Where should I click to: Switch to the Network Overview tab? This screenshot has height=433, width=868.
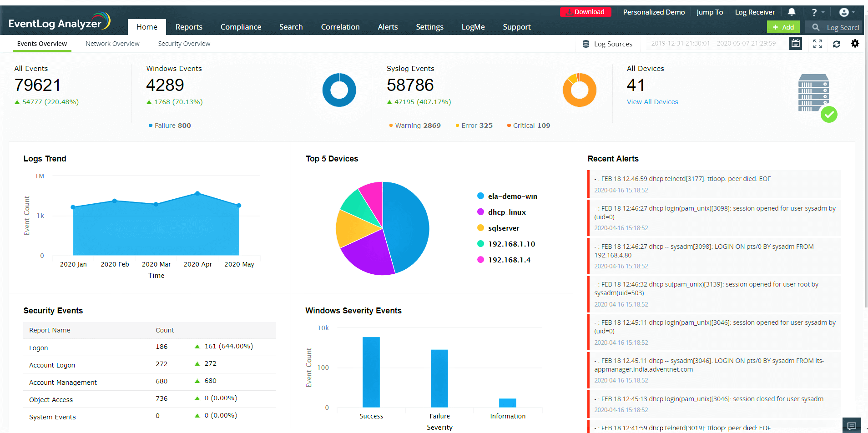click(112, 43)
